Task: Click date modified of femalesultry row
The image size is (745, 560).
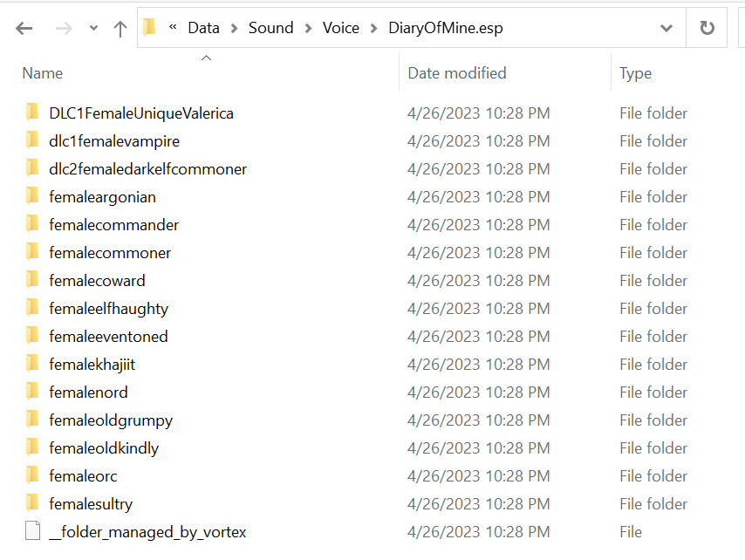Action: [478, 504]
